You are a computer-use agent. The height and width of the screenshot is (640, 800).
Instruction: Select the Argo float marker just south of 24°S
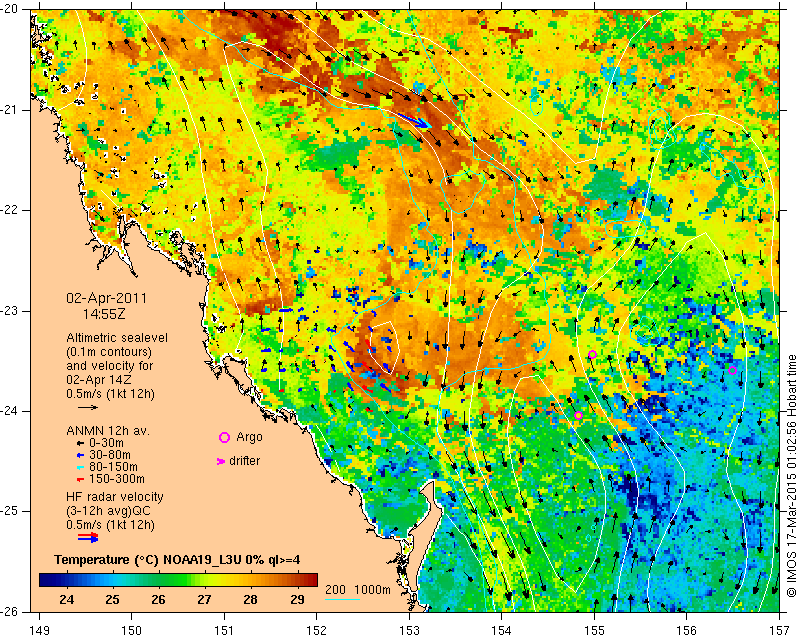[x=578, y=415]
